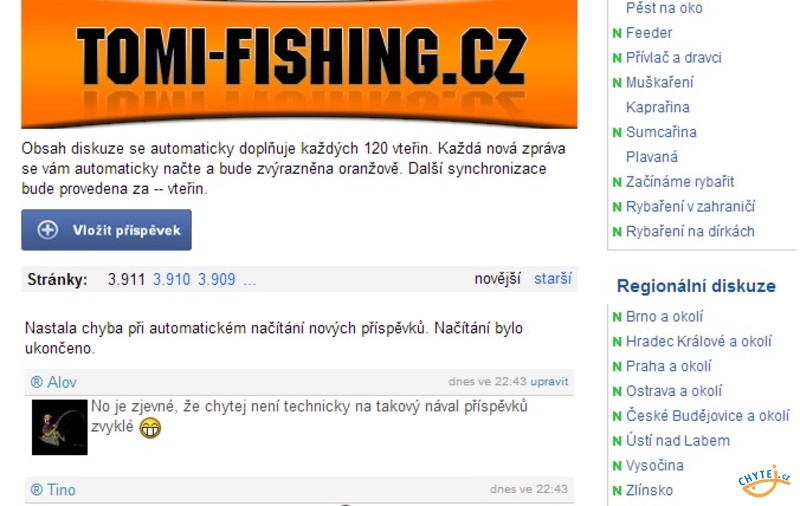The width and height of the screenshot is (800, 506).
Task: Click the green N icon beside Sumcařina
Action: coord(617,133)
